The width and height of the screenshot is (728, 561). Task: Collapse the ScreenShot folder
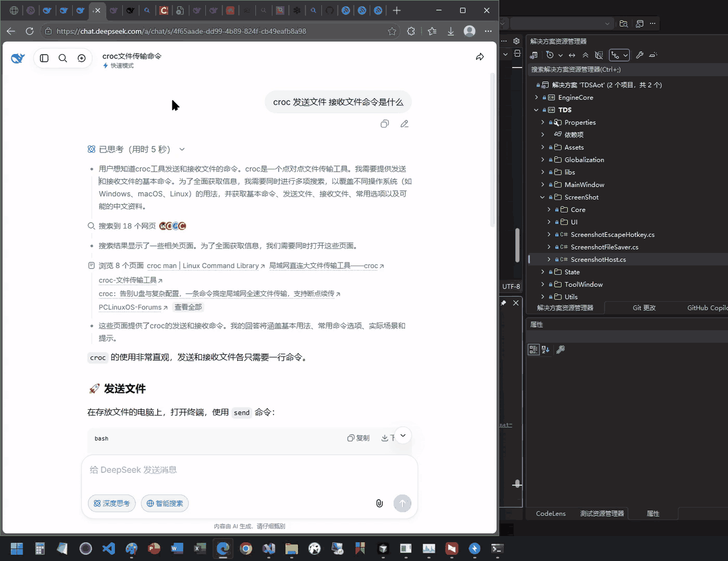[543, 197]
